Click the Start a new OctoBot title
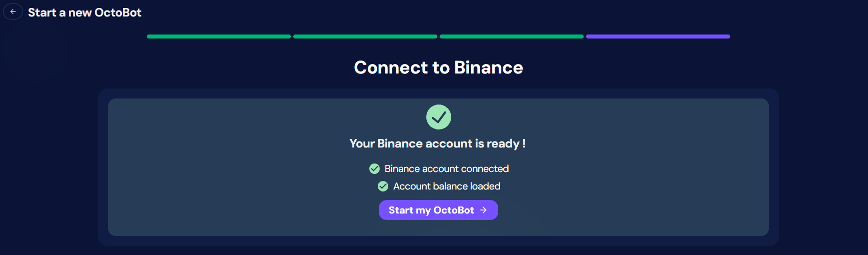The height and width of the screenshot is (255, 868). (x=84, y=12)
